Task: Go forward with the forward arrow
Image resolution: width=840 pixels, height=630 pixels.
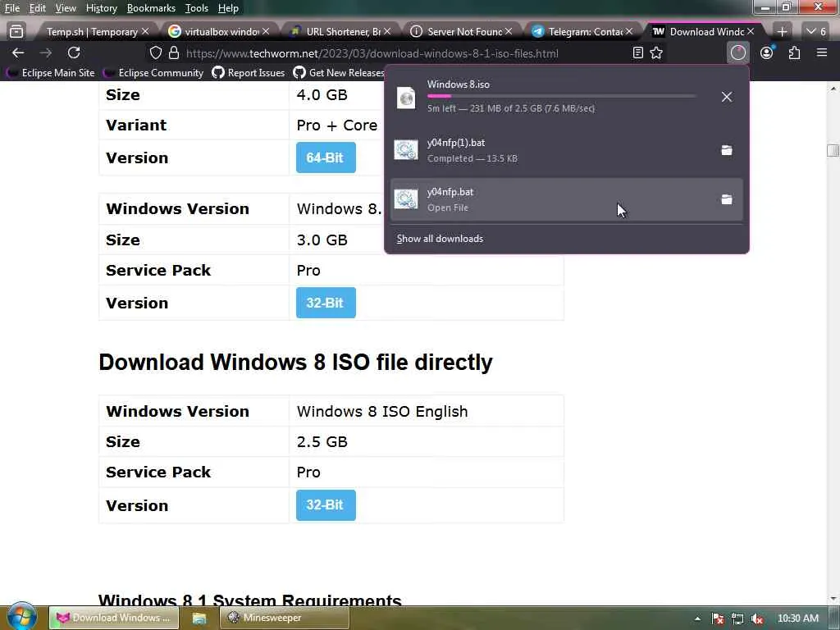Action: [x=46, y=52]
